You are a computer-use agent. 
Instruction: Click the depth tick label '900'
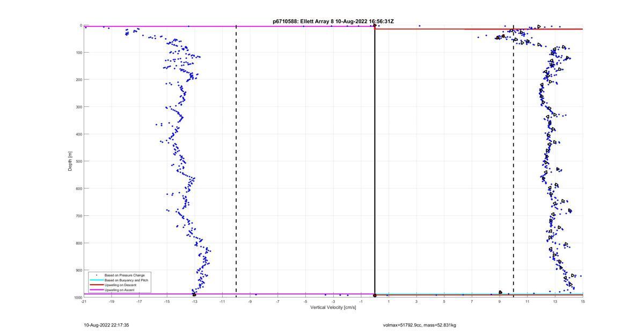pos(78,270)
